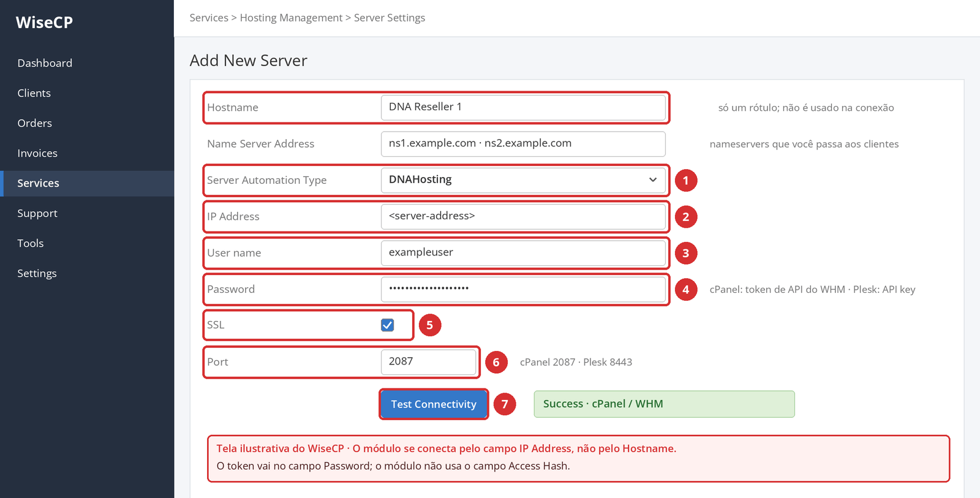Click the red step 5 marker badge

[430, 325]
